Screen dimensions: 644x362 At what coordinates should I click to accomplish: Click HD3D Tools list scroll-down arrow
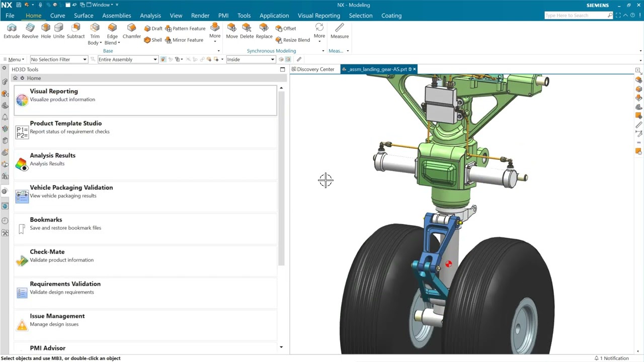(x=281, y=347)
